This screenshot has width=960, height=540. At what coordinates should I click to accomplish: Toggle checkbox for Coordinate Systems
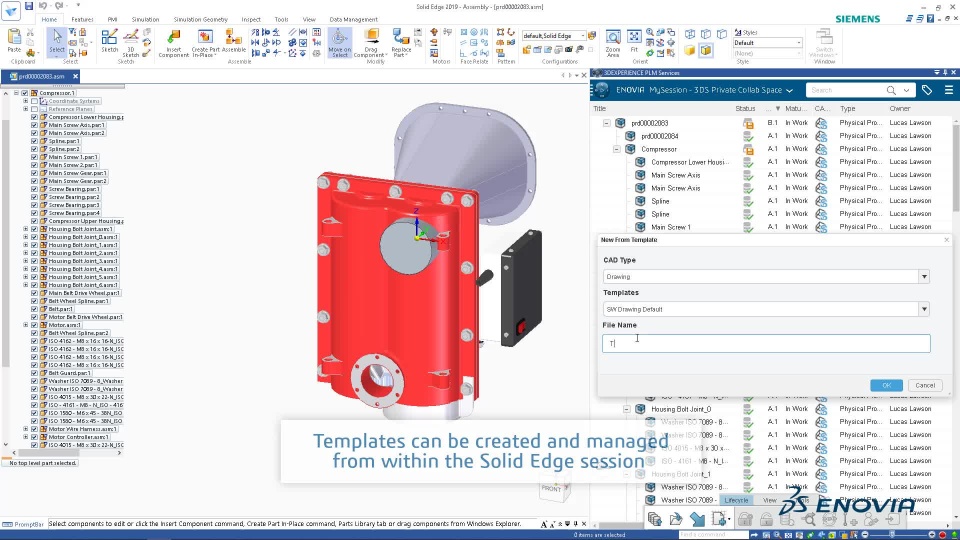coord(34,101)
